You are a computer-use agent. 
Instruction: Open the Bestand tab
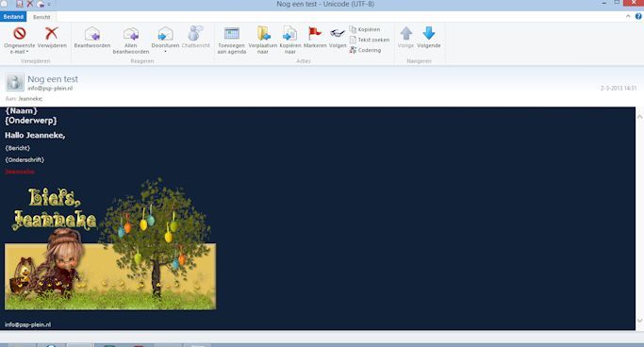click(13, 17)
